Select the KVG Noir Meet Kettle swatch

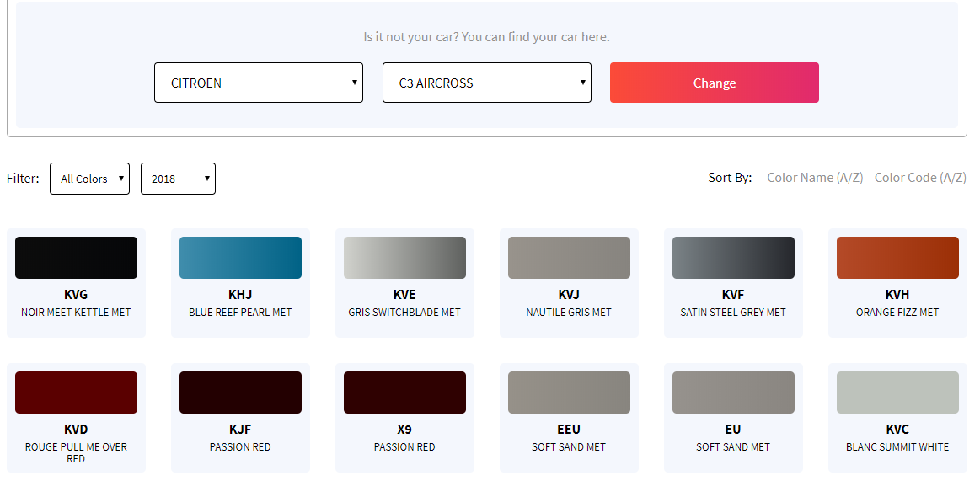pyautogui.click(x=76, y=258)
